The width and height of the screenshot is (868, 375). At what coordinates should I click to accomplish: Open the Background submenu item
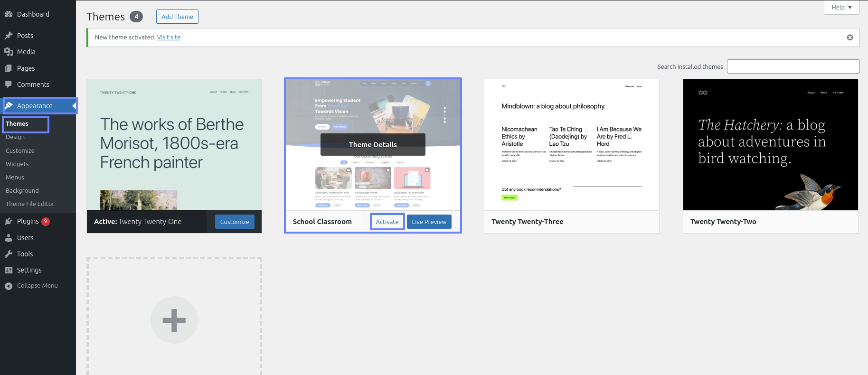pyautogui.click(x=22, y=191)
